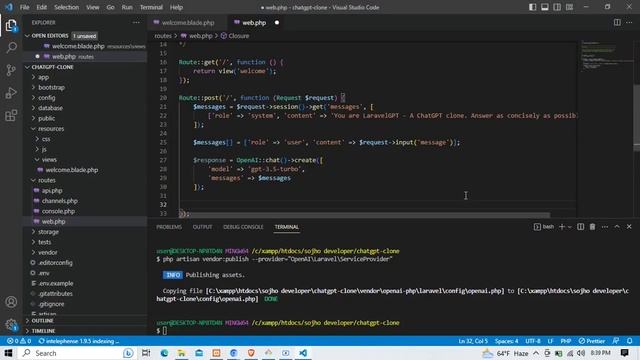This screenshot has width=640, height=360.
Task: Click the PHP language mode status item
Action: 566,341
